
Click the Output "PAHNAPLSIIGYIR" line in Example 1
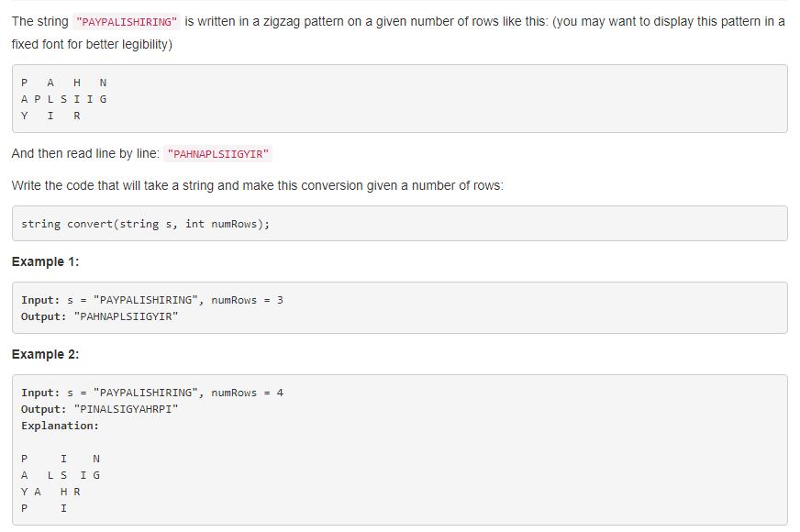click(x=99, y=316)
